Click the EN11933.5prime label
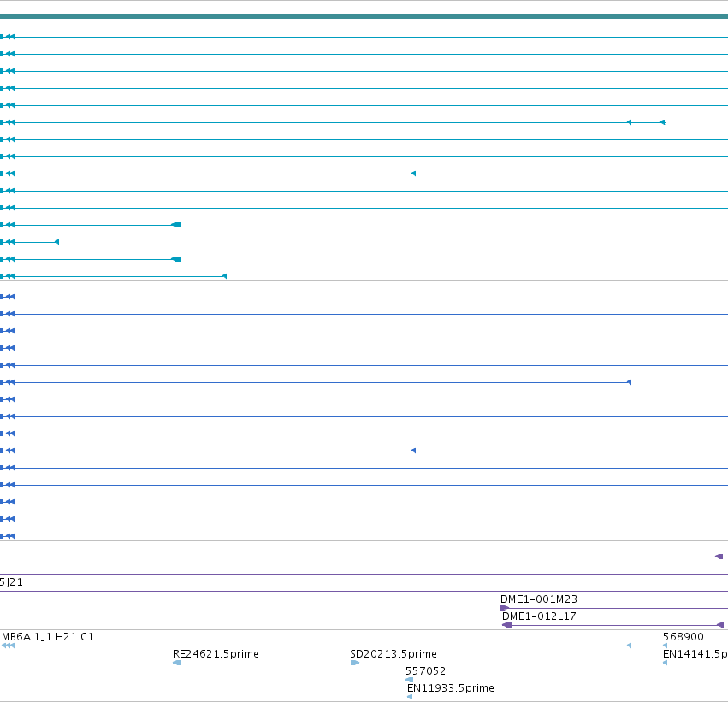Image resolution: width=728 pixels, height=702 pixels. coord(450,688)
